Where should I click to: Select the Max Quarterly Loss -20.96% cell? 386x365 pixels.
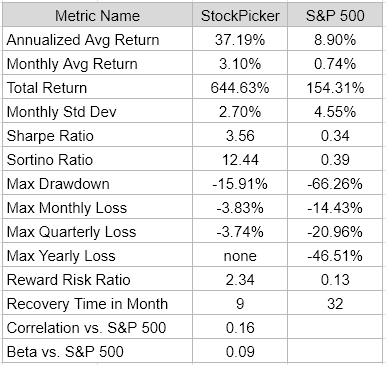335,231
